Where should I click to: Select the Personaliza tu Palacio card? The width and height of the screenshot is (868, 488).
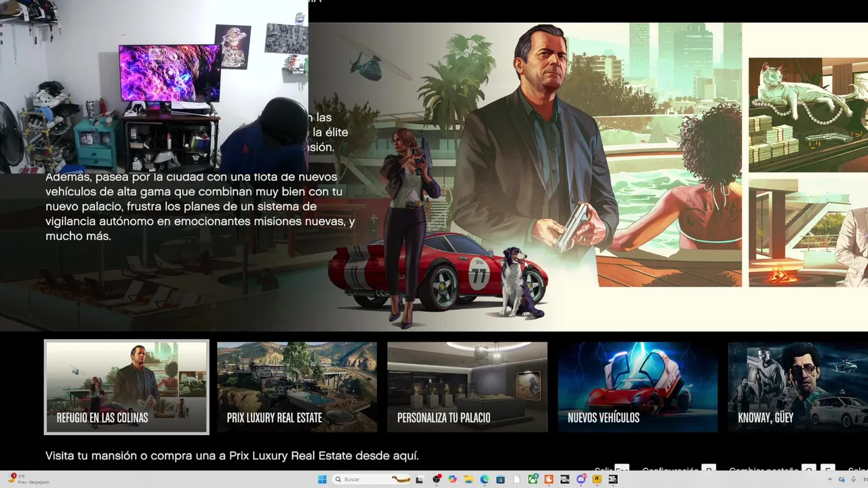click(x=467, y=387)
